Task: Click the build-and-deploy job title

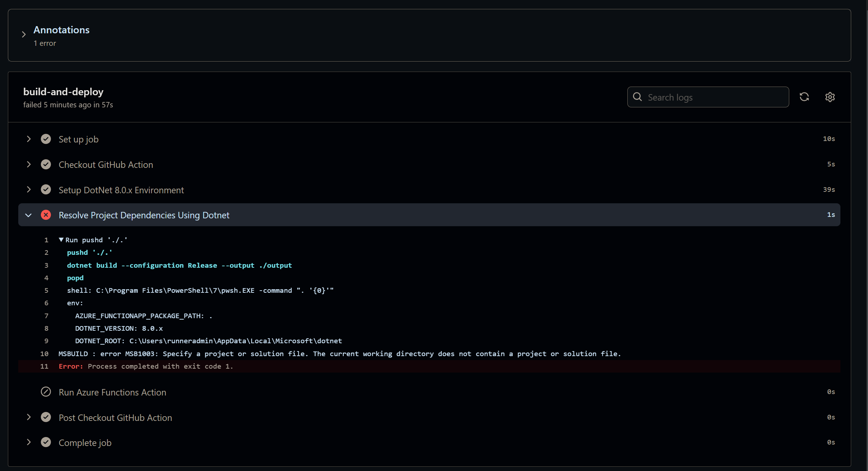Action: coord(63,92)
